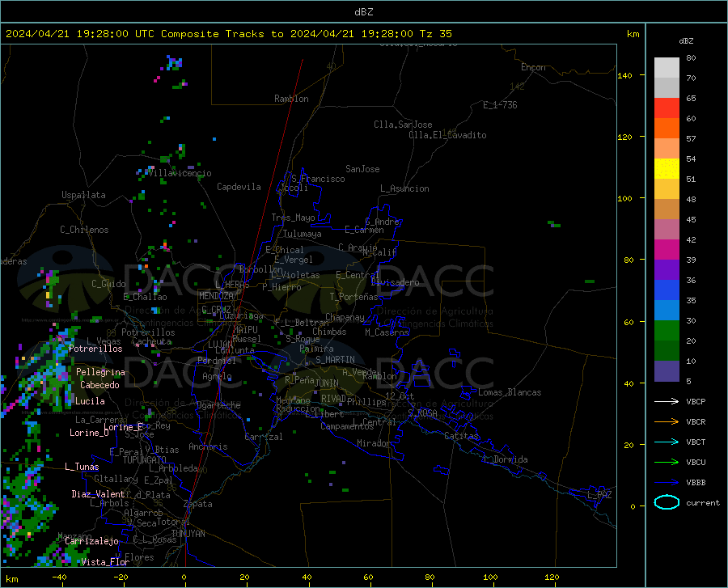Click the C_Chilenos map label

click(x=84, y=230)
